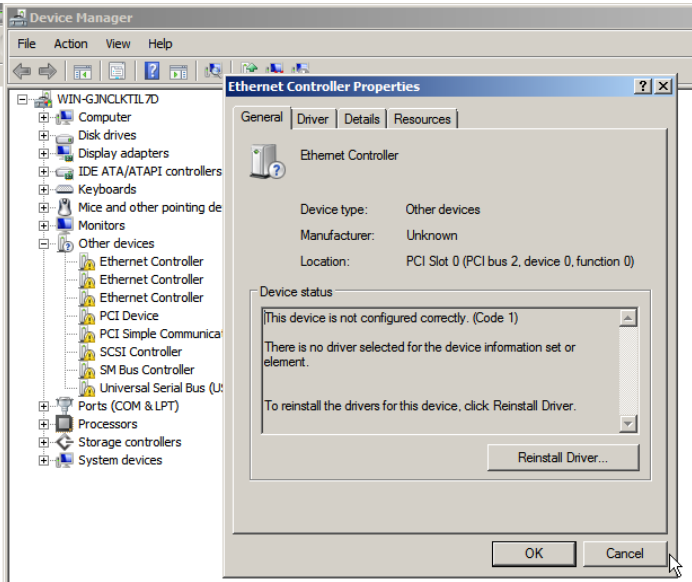This screenshot has width=692, height=582.
Task: Click the Disk drives category icon
Action: click(x=64, y=137)
